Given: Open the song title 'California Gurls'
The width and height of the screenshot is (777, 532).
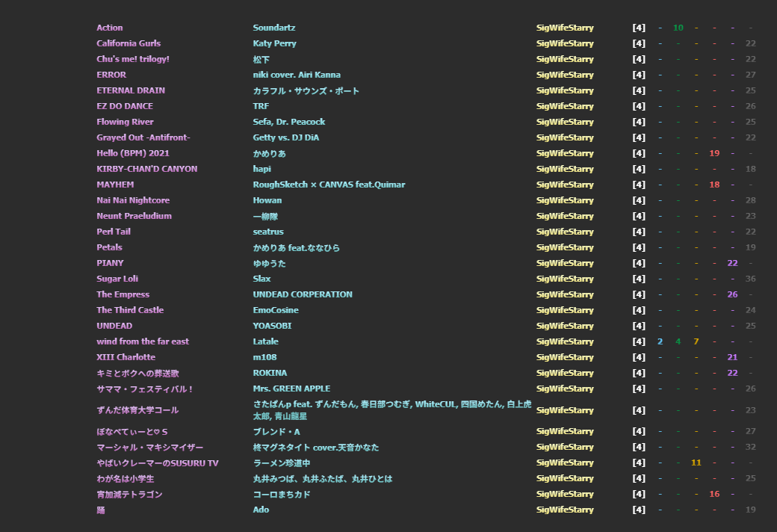Looking at the screenshot, I should (x=129, y=43).
